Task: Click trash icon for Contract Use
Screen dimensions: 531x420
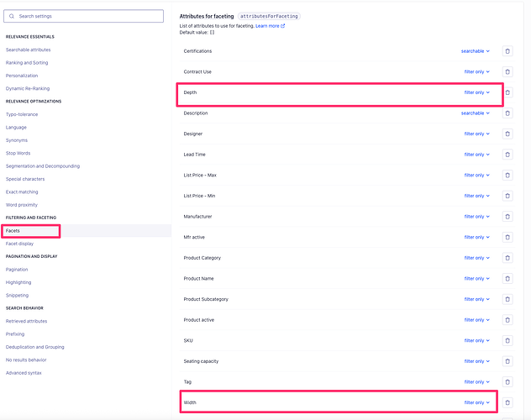Action: pos(507,71)
